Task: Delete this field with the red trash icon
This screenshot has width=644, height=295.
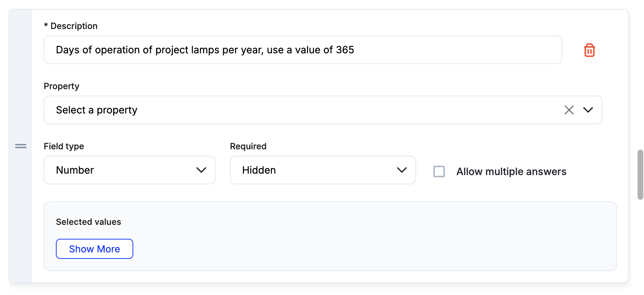Action: click(x=589, y=50)
